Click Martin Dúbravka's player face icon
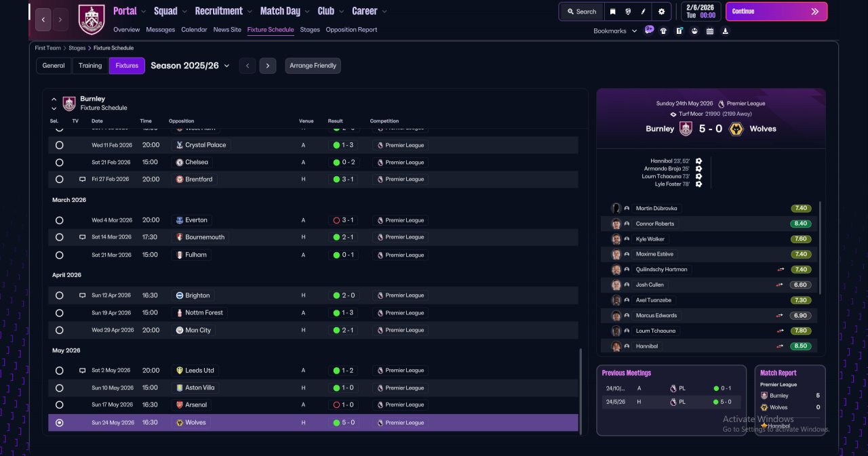The height and width of the screenshot is (456, 868). coord(616,208)
